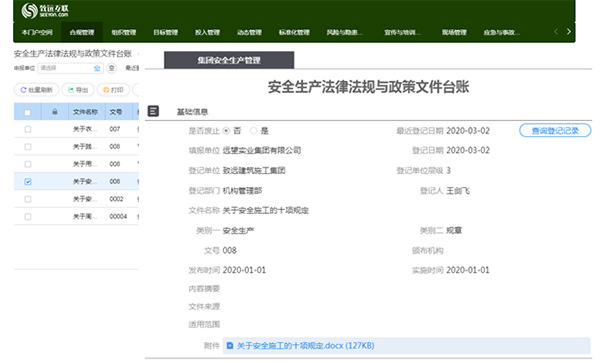Image resolution: width=600 pixels, height=363 pixels.
Task: Select 否 for 是否废止
Action: point(226,131)
